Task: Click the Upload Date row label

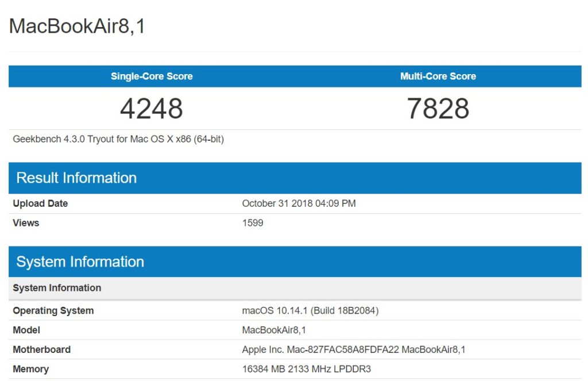Action: pyautogui.click(x=40, y=203)
